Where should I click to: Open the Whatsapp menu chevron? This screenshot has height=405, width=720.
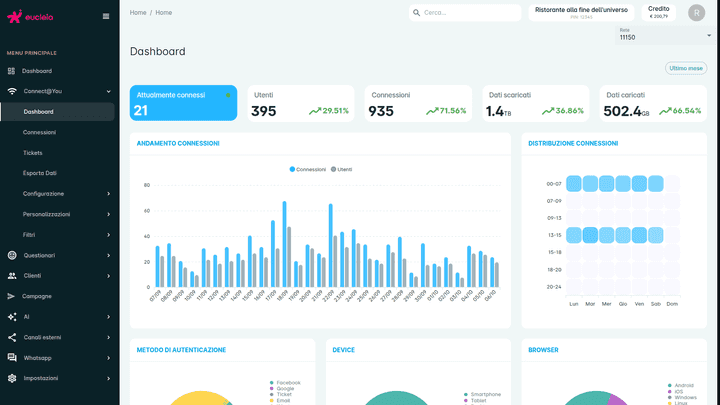pos(109,358)
